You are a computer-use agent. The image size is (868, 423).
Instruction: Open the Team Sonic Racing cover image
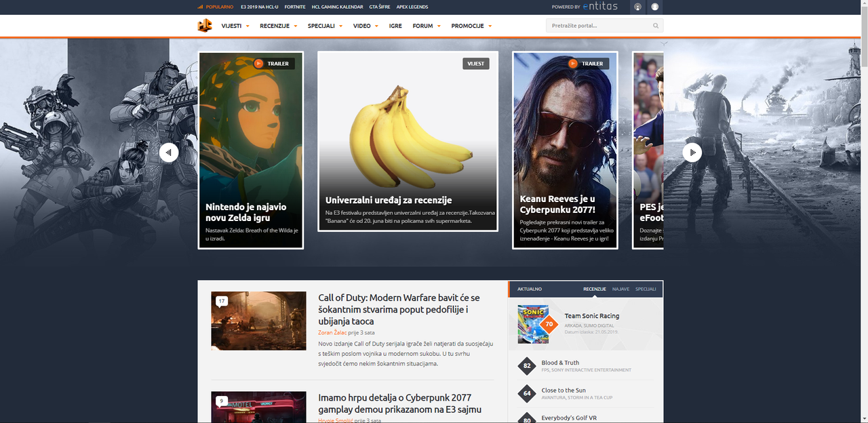(532, 324)
